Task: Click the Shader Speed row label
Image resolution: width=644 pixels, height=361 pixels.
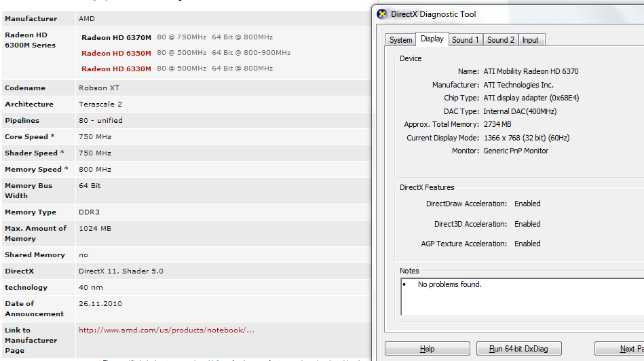Action: coord(35,153)
